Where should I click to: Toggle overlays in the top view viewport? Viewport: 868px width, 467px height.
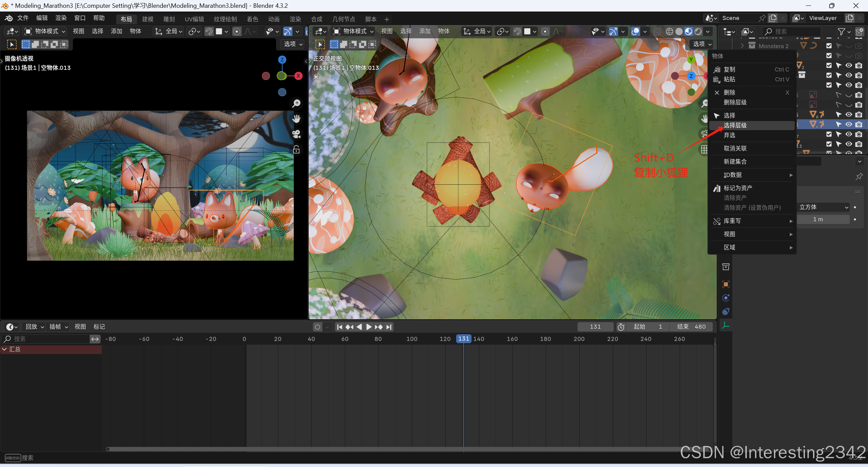pyautogui.click(x=635, y=32)
